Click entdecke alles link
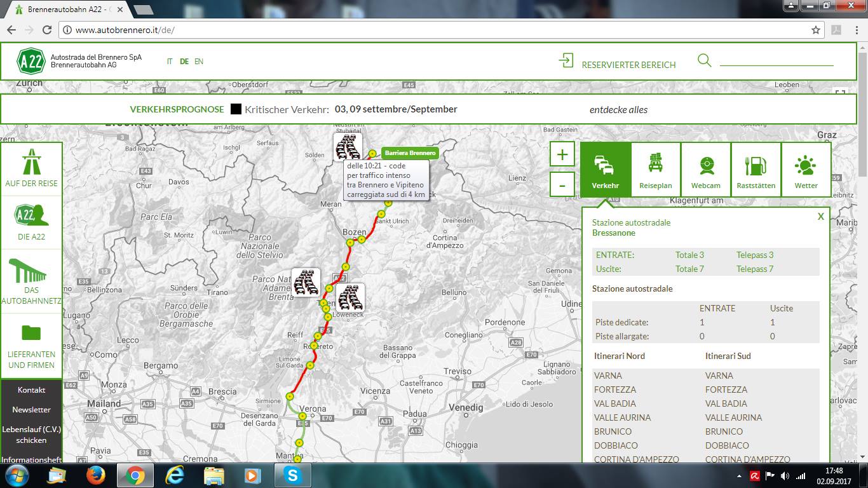Viewport: 868px width, 488px height. pyautogui.click(x=618, y=109)
